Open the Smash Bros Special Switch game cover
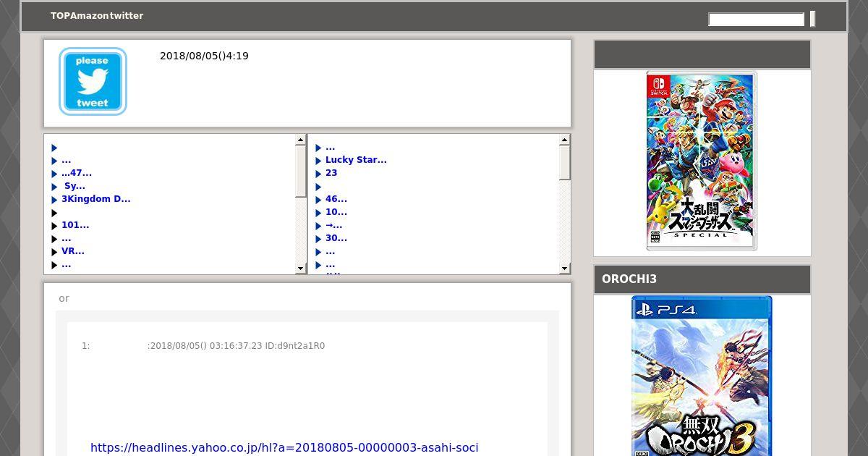The width and height of the screenshot is (868, 456). 702,161
